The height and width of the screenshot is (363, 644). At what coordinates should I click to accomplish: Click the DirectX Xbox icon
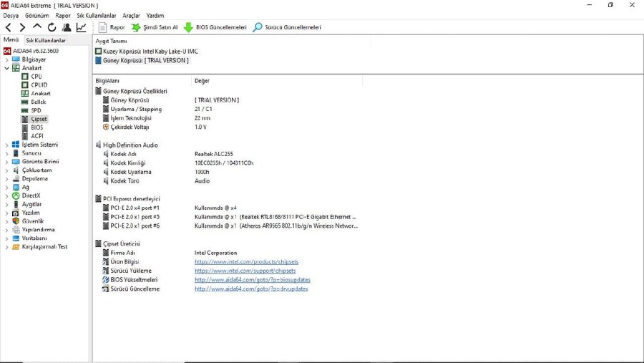coord(16,195)
